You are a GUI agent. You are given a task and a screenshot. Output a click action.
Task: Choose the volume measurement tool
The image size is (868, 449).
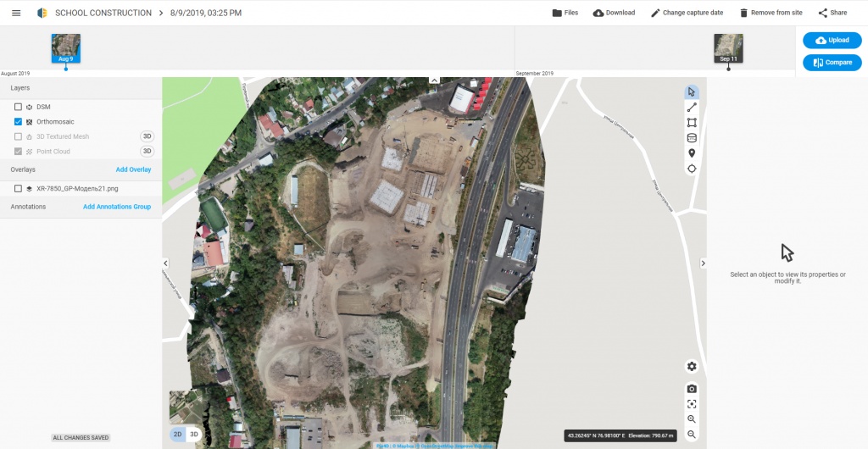click(x=692, y=138)
